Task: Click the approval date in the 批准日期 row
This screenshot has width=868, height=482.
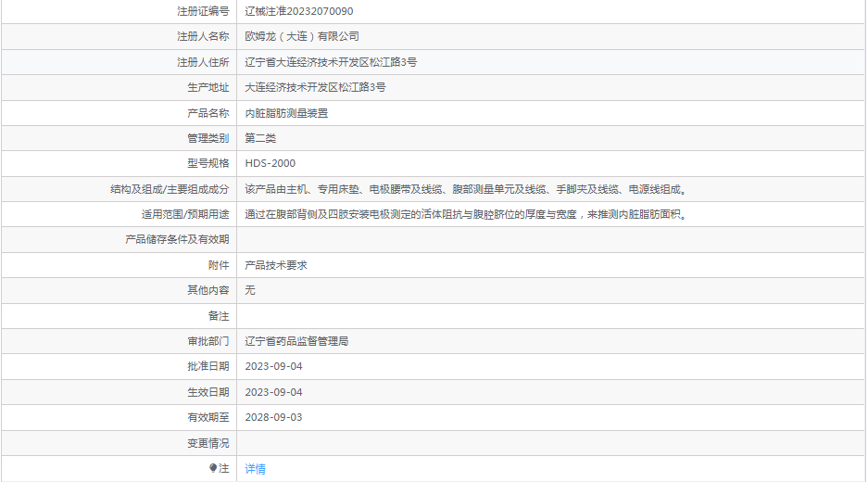Action: [273, 366]
